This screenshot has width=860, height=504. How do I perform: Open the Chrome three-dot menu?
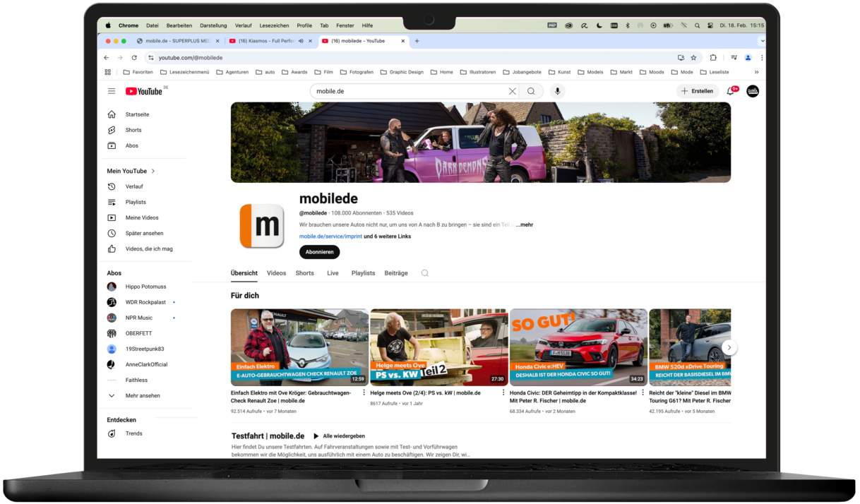[x=761, y=58]
